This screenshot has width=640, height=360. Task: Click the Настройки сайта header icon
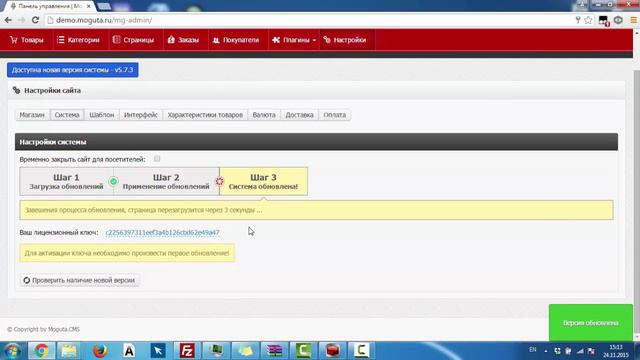pyautogui.click(x=16, y=90)
